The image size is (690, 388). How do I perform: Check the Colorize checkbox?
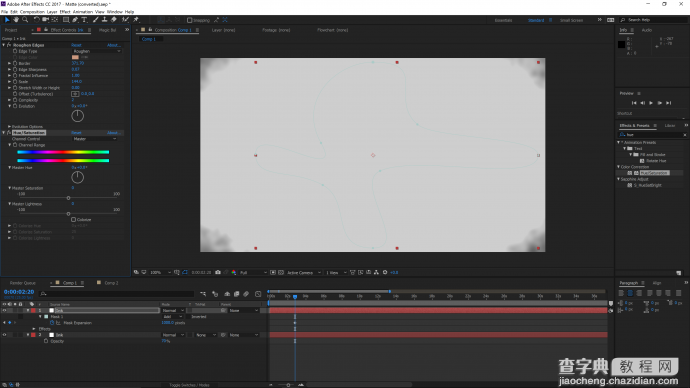(x=73, y=220)
